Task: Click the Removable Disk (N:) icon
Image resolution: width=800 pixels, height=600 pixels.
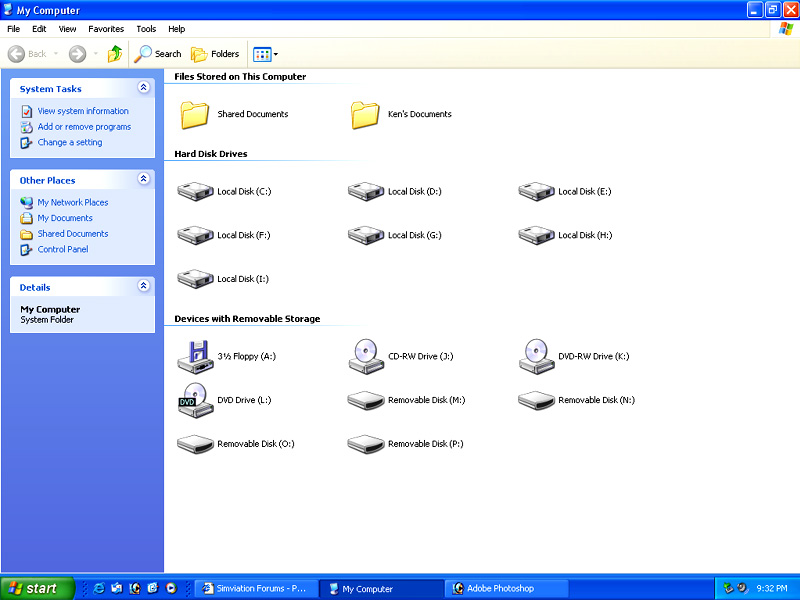Action: coord(536,401)
